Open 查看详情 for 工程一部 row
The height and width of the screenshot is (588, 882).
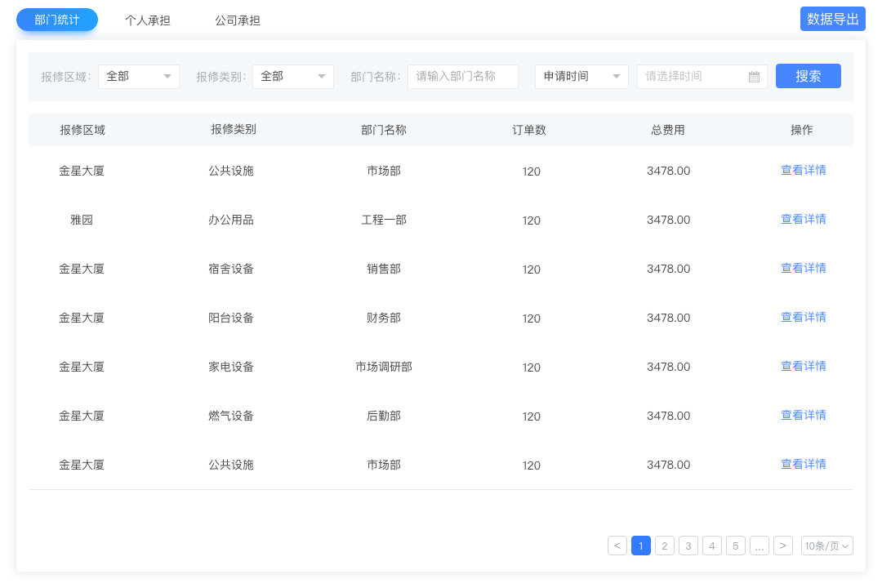(804, 220)
